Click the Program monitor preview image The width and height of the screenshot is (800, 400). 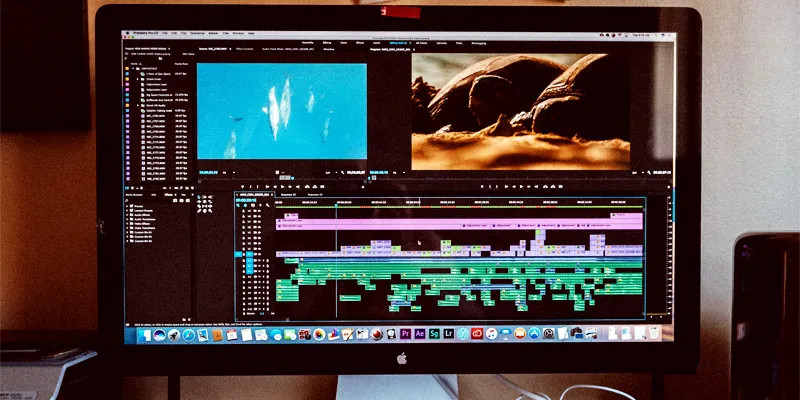520,110
